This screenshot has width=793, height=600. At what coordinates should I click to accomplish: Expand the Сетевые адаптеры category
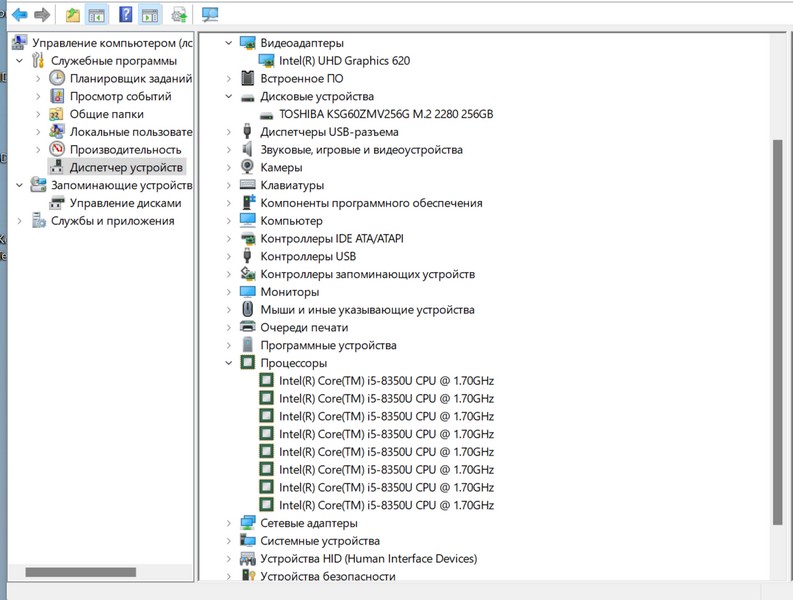(229, 523)
